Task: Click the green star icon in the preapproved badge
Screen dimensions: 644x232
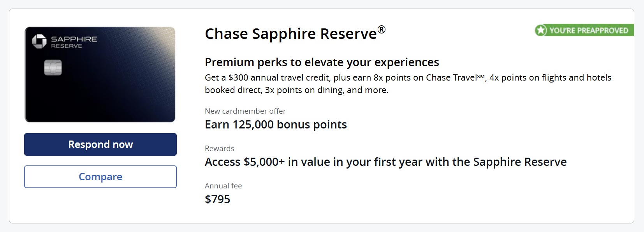Action: click(x=541, y=30)
